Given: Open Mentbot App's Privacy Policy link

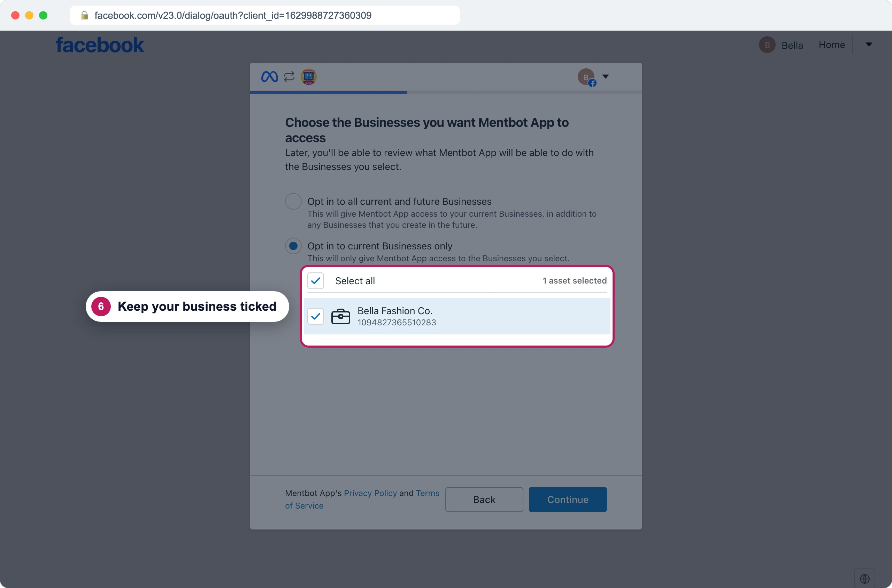Looking at the screenshot, I should pyautogui.click(x=370, y=493).
